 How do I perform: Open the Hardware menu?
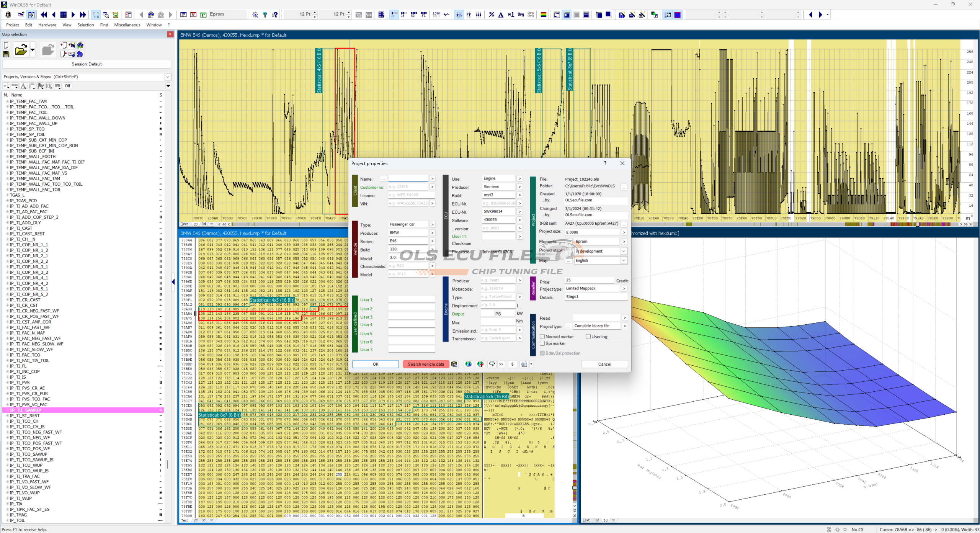point(47,25)
